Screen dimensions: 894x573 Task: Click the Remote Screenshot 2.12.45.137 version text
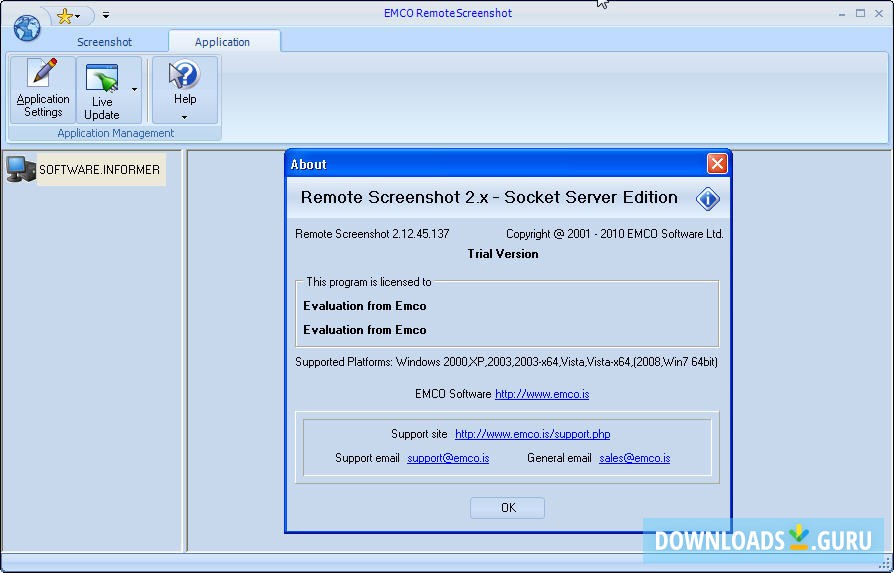[x=372, y=234]
